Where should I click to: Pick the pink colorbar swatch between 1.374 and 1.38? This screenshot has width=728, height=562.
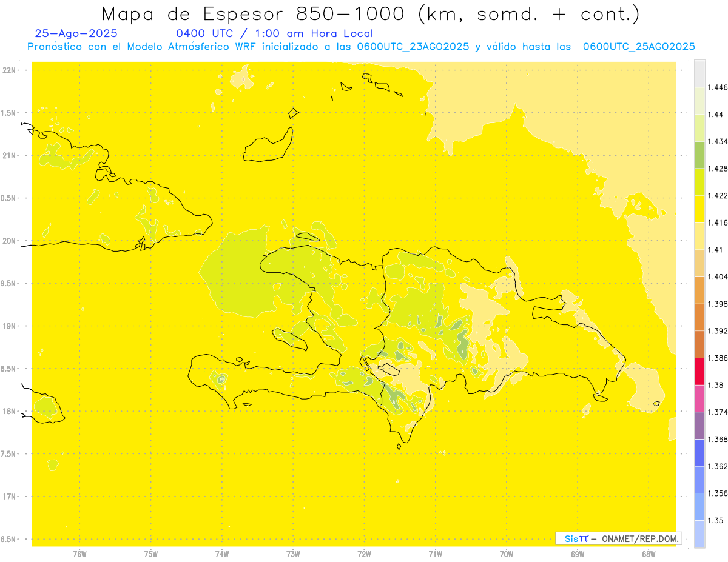coord(699,398)
